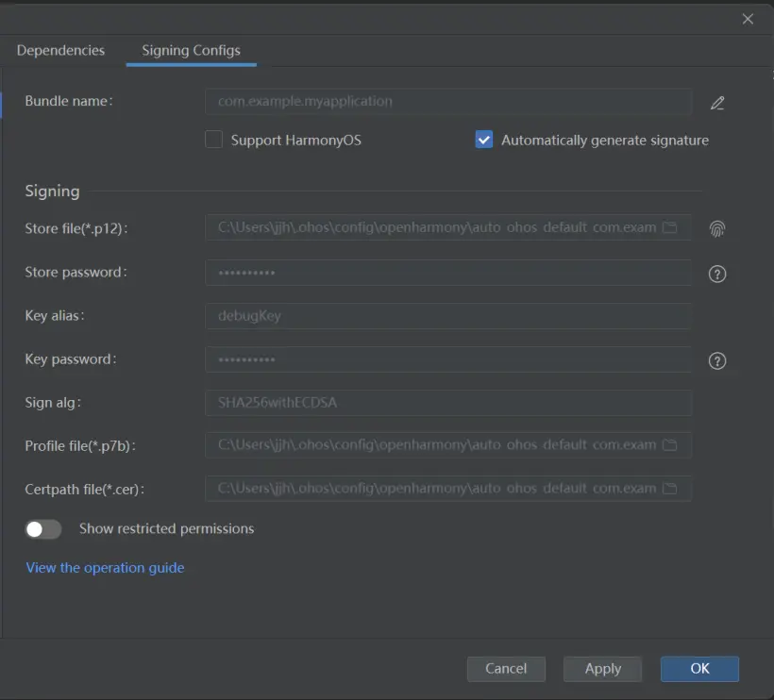Click the Store file(*.p12) path field
Image resolution: width=774 pixels, height=700 pixels.
(448, 227)
